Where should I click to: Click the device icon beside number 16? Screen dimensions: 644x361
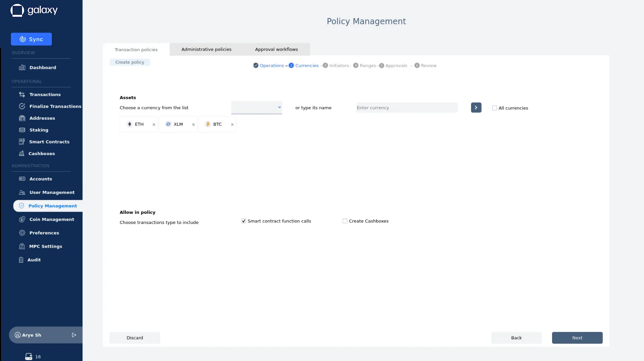(29, 356)
